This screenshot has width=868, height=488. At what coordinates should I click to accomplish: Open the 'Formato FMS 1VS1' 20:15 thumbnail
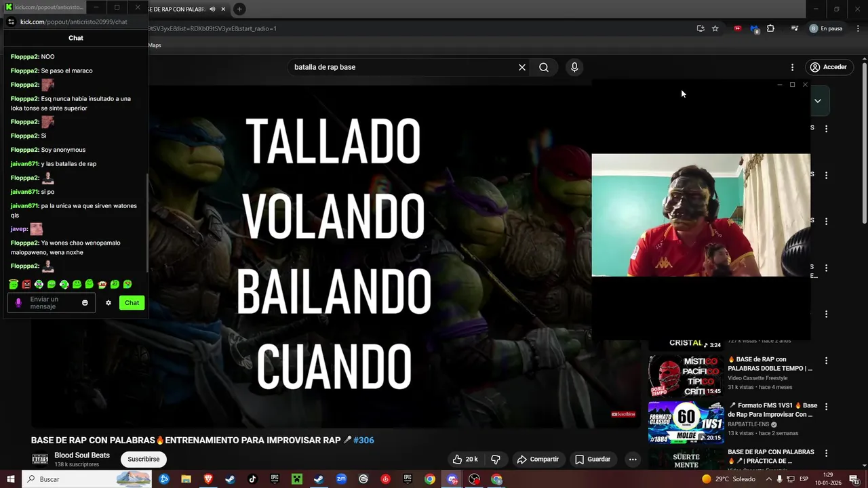coord(686,422)
